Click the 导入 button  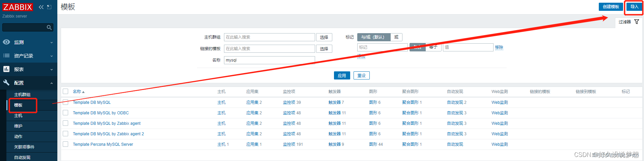click(x=634, y=7)
